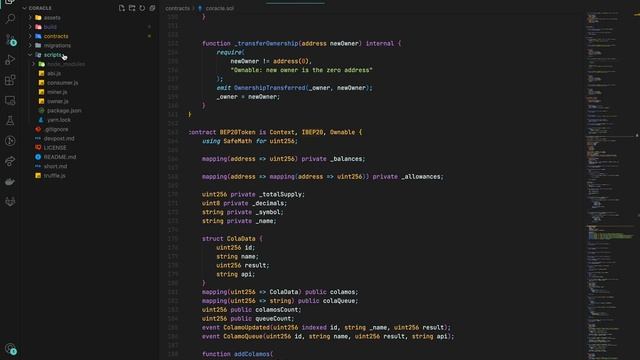Click '_balances' mapping name in code
640x360 pixels.
(346, 159)
